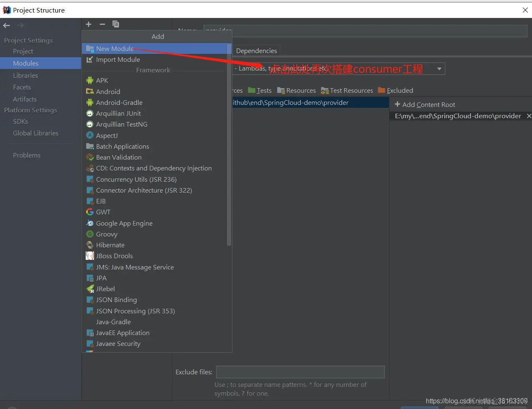Click the Hibernate framework icon
This screenshot has height=409, width=532.
coord(89,245)
